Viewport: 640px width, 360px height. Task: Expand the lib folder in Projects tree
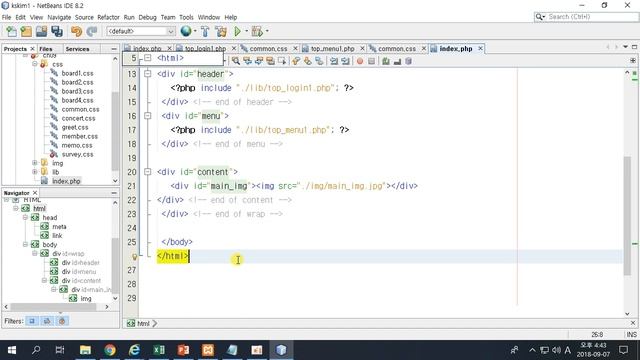click(35, 172)
